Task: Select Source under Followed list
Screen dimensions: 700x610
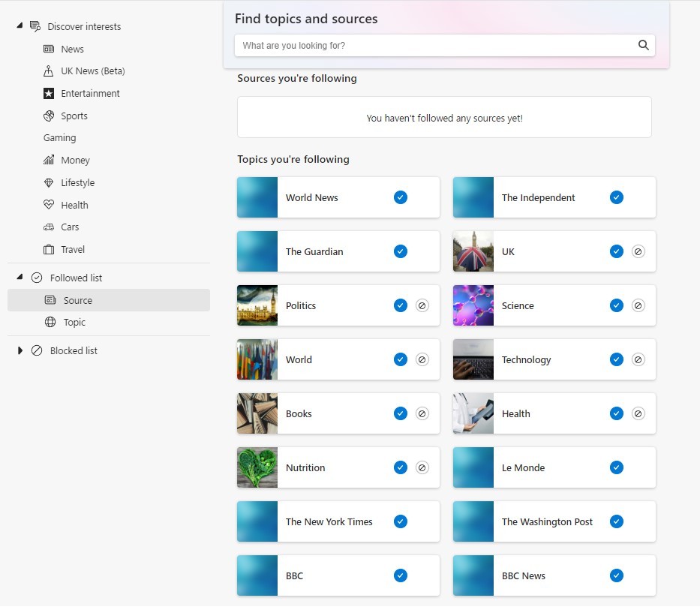Action: [109, 300]
